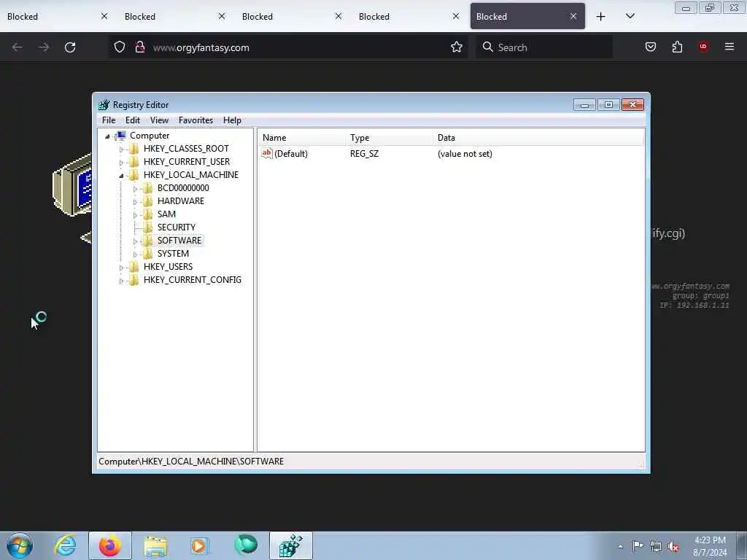
Task: Select the BCD00000000 key
Action: click(183, 187)
